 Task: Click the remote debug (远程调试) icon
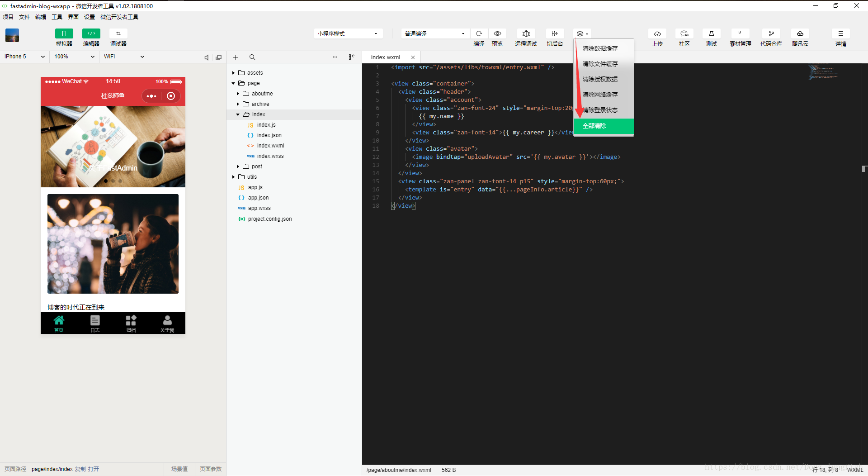(526, 34)
